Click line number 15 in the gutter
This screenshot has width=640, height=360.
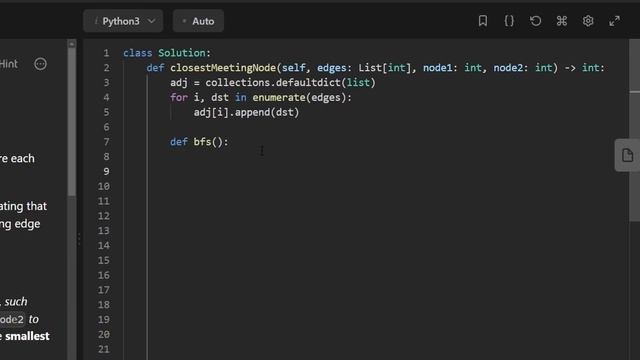pyautogui.click(x=104, y=260)
